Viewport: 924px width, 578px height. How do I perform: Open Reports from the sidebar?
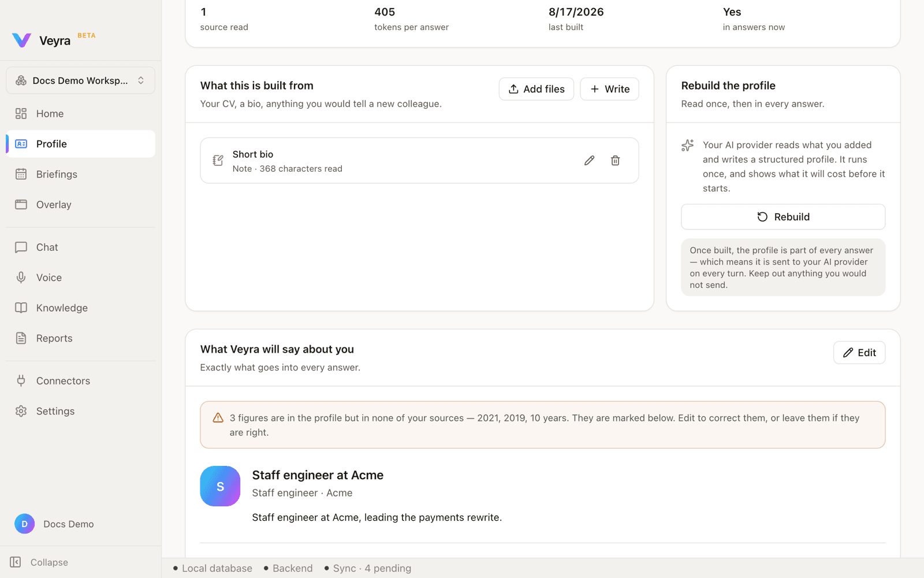(80, 338)
